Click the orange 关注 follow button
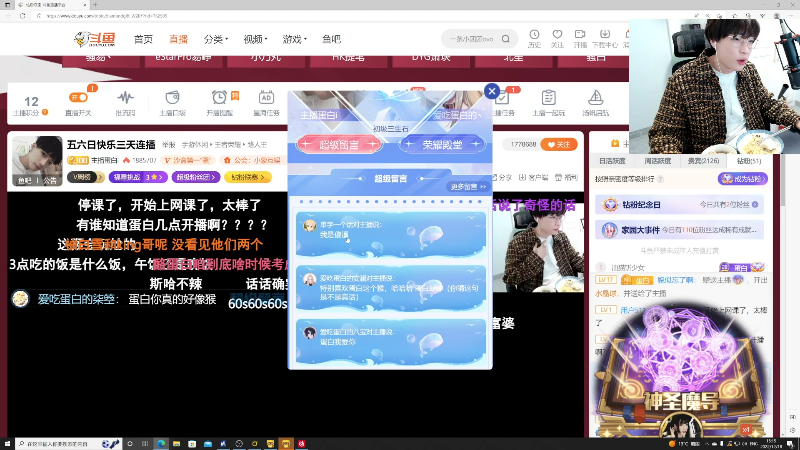 559,145
